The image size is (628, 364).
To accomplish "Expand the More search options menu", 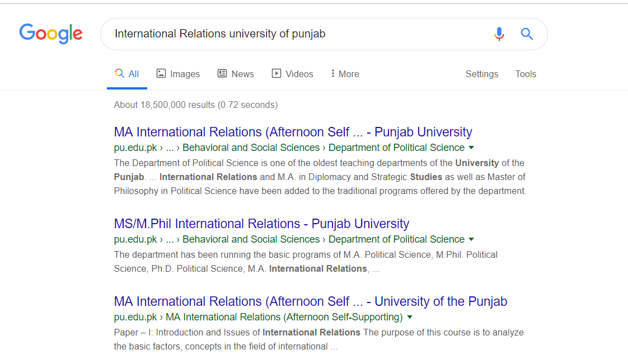I will click(x=345, y=74).
